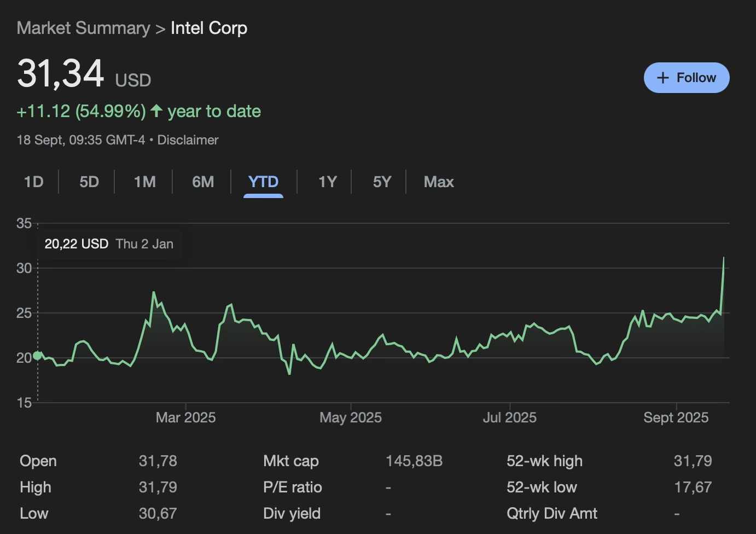Click the green start-point marker on chart
The image size is (756, 534).
pos(37,356)
